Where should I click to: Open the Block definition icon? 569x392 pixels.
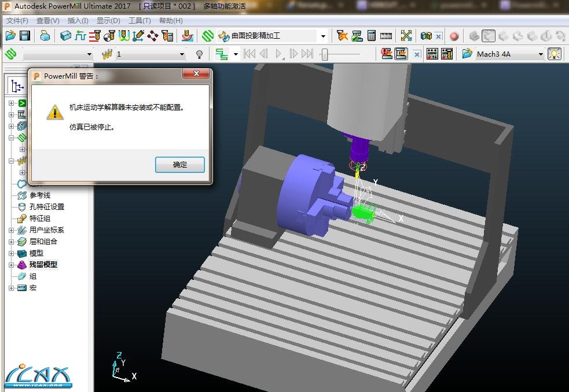pos(65,35)
